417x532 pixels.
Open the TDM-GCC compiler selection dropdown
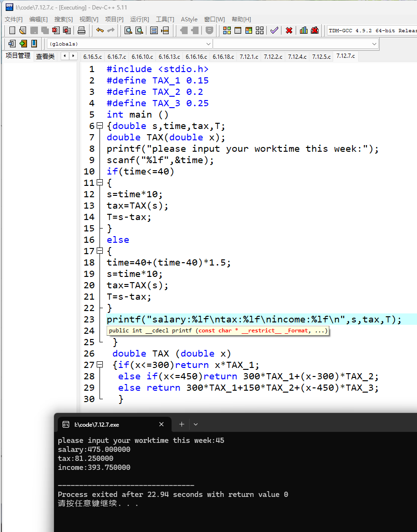[372, 30]
